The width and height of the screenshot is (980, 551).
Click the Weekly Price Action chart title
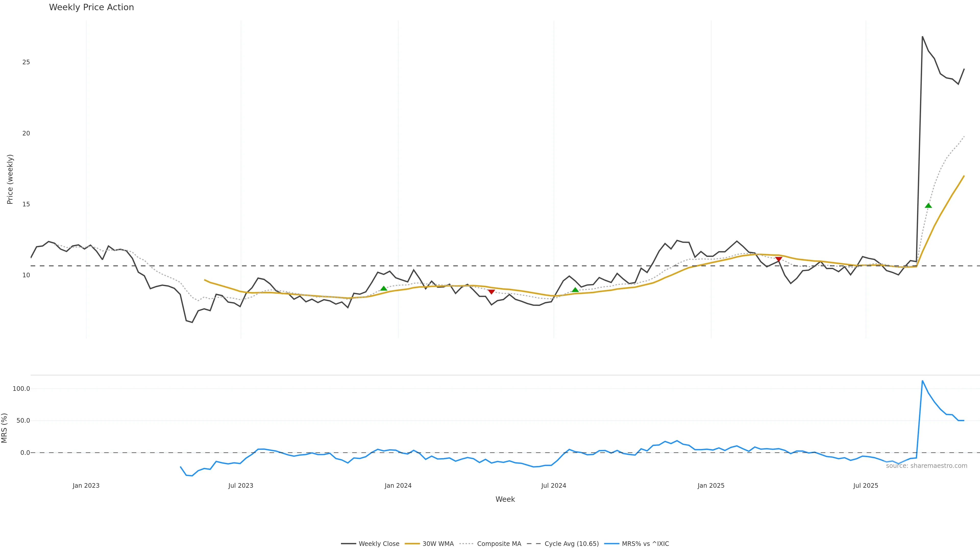91,7
